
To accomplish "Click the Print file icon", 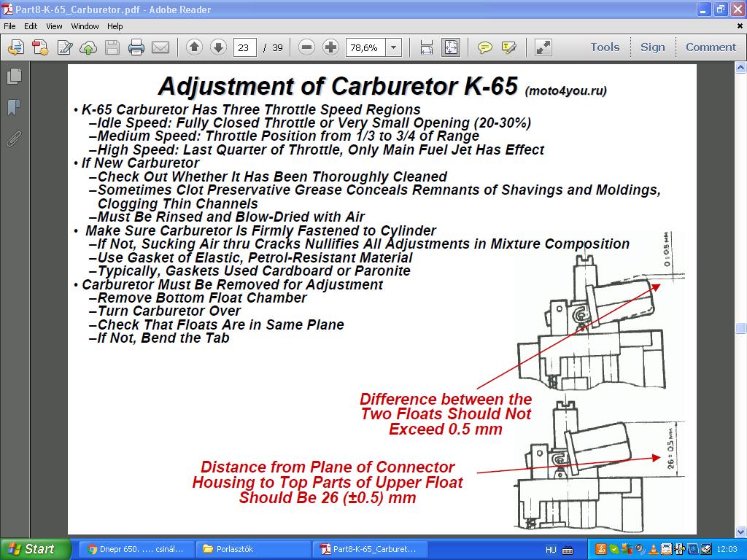I will click(136, 47).
